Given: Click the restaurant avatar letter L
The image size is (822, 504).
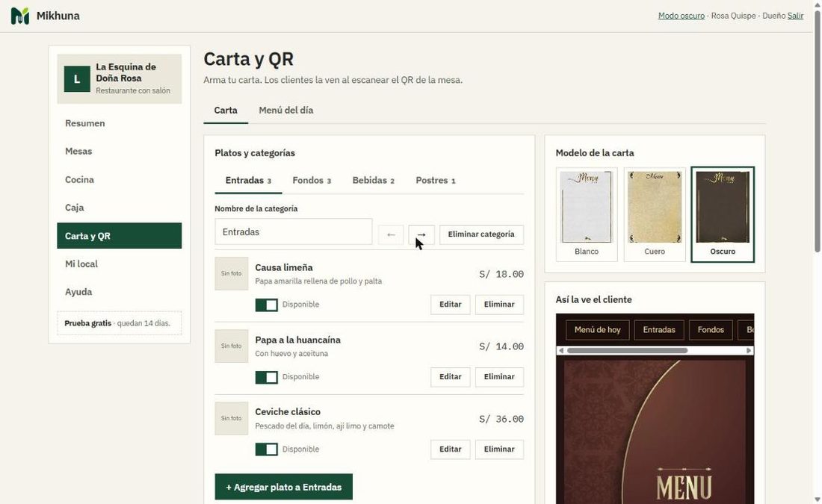Looking at the screenshot, I should tap(77, 79).
